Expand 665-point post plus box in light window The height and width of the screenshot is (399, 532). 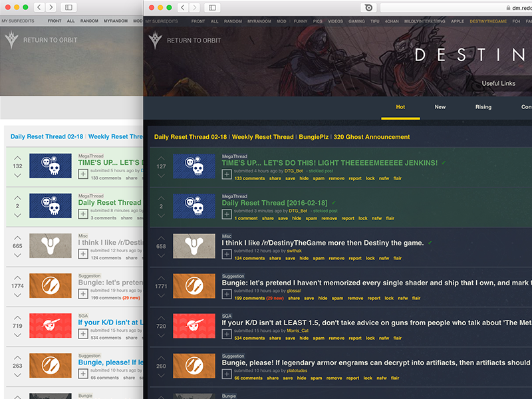(x=83, y=254)
